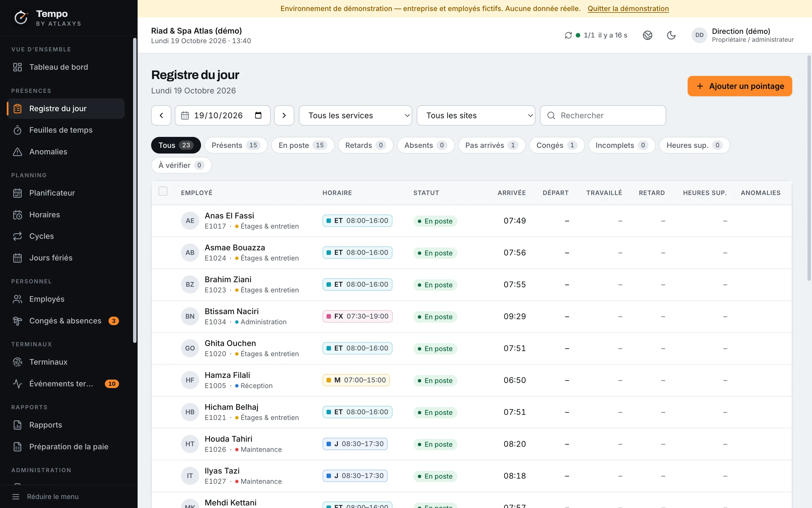Open Jours fériés in sidebar
Image resolution: width=812 pixels, height=508 pixels.
(66, 258)
